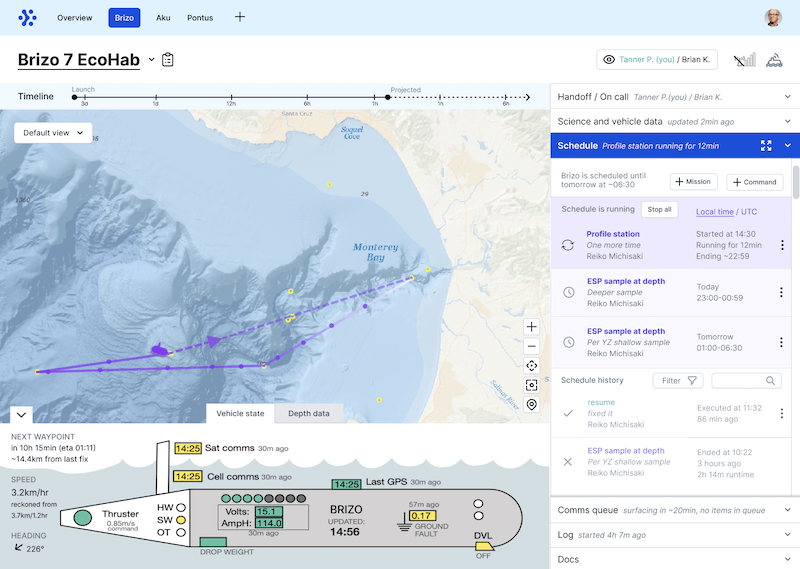This screenshot has width=800, height=569.
Task: Zoom in on the map
Action: coord(532,327)
